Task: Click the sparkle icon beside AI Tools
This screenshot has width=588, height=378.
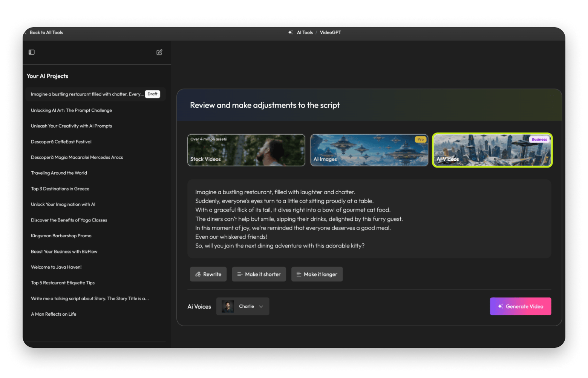Action: (x=290, y=32)
